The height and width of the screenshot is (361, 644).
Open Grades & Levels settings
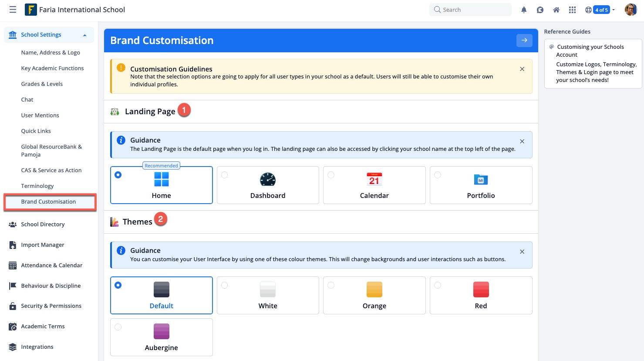(x=42, y=84)
